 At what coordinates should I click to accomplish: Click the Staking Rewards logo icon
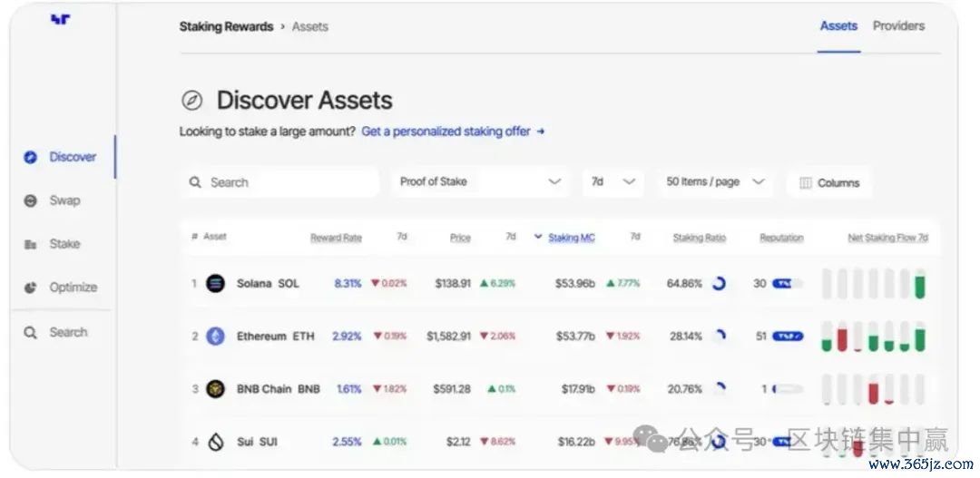point(61,19)
